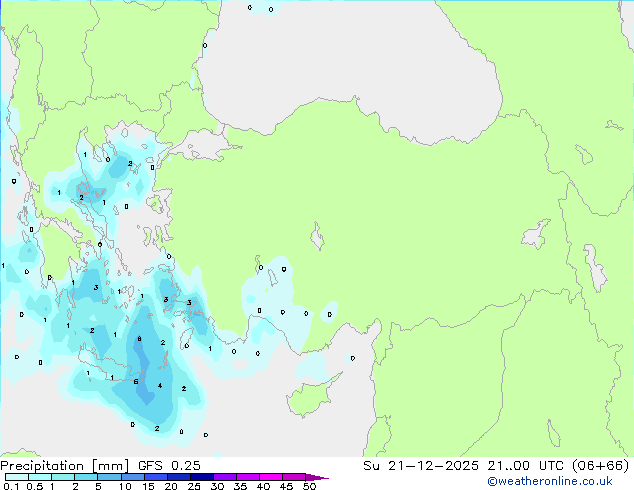Image resolution: width=634 pixels, height=490 pixels.
Task: Pick the magenta 45 mm legend swatch
Action: 293,477
